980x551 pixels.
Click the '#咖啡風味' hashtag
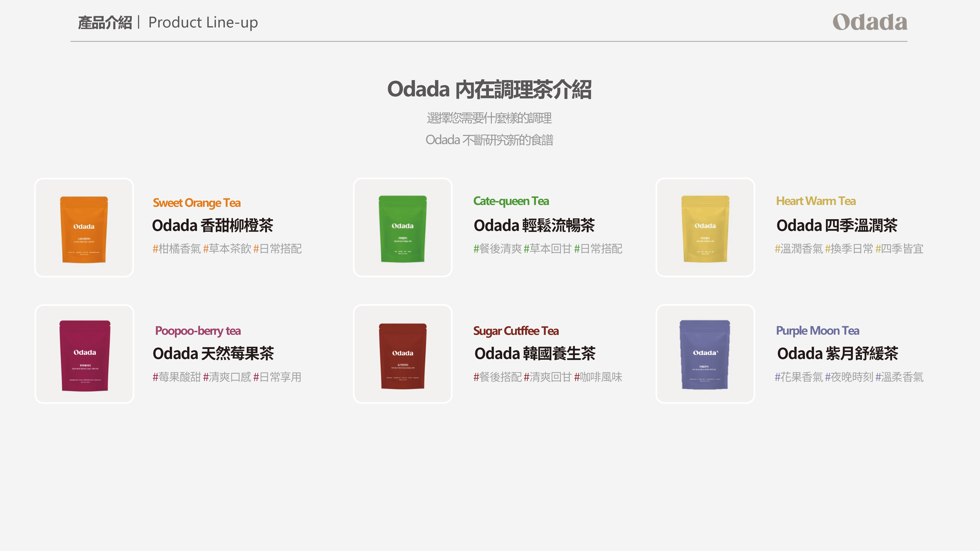click(598, 377)
